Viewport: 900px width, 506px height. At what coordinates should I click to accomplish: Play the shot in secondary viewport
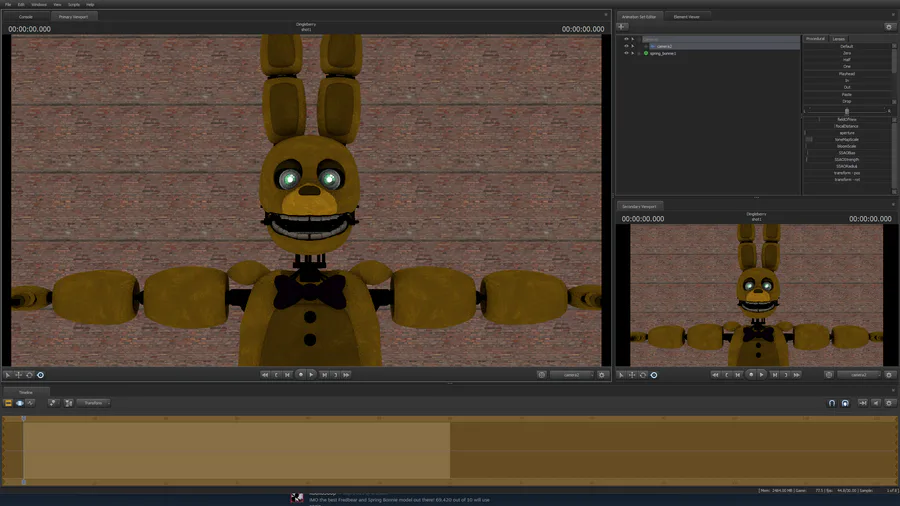762,375
